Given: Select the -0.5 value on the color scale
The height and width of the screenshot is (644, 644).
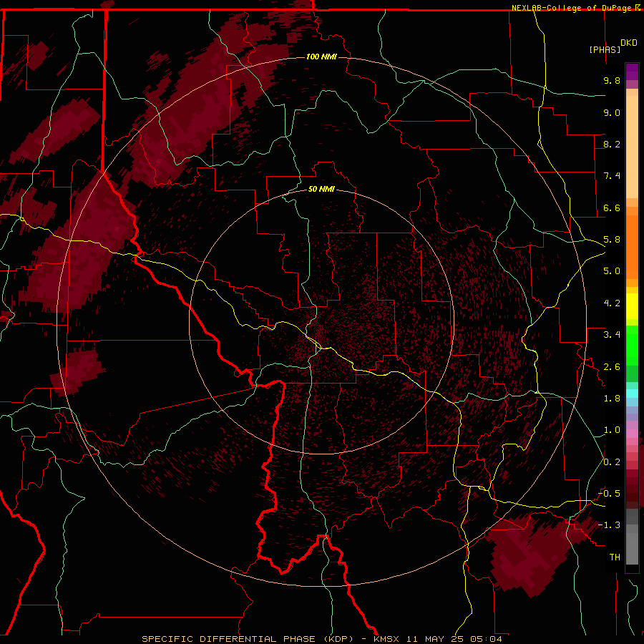Looking at the screenshot, I should pyautogui.click(x=610, y=494).
